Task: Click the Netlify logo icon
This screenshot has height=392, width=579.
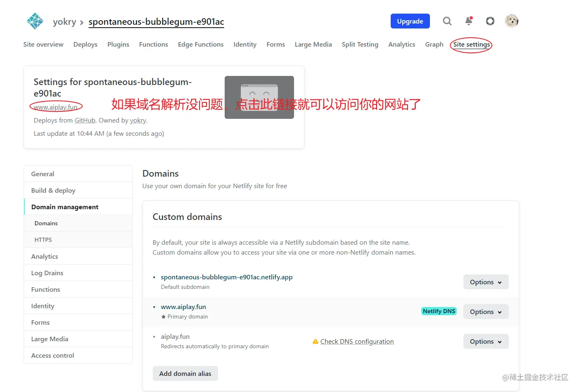Action: coord(35,21)
